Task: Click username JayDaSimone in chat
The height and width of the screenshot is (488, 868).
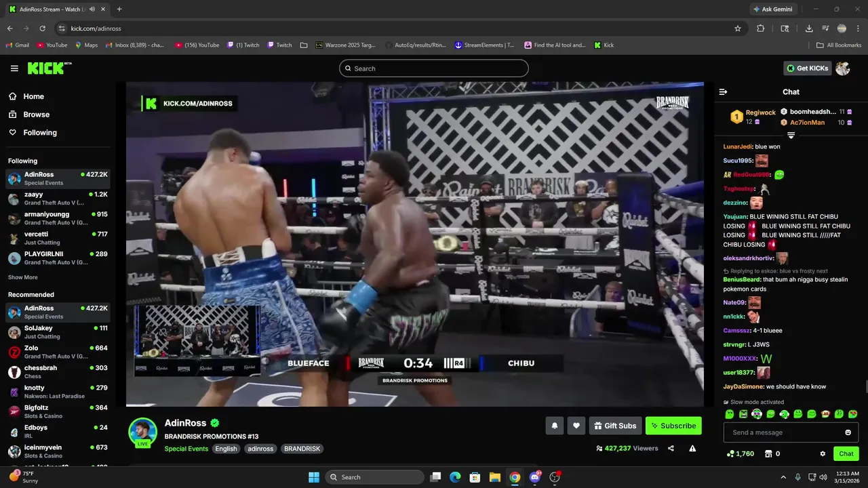Action: [x=743, y=386]
